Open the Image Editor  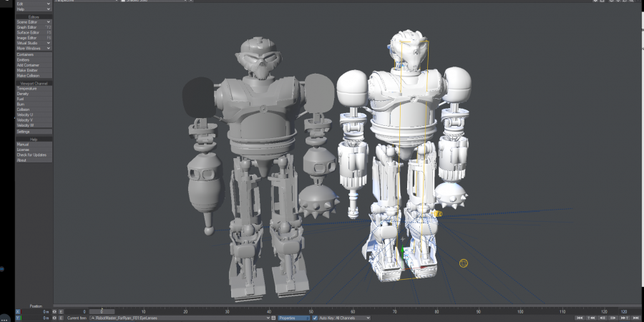[x=34, y=38]
